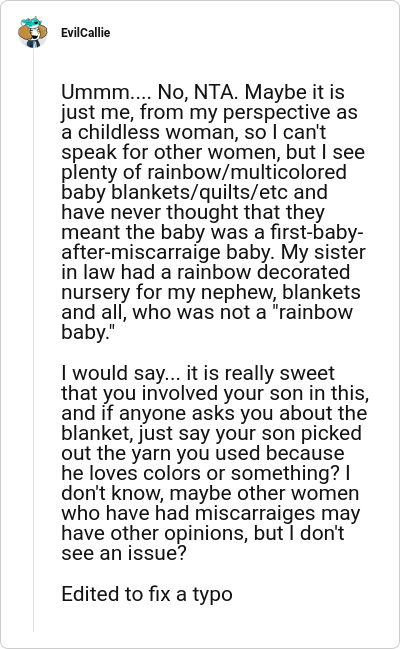Click the text "baby blankets/quilts/etc and"
Viewport: 400px width, 649px height.
tap(195, 192)
